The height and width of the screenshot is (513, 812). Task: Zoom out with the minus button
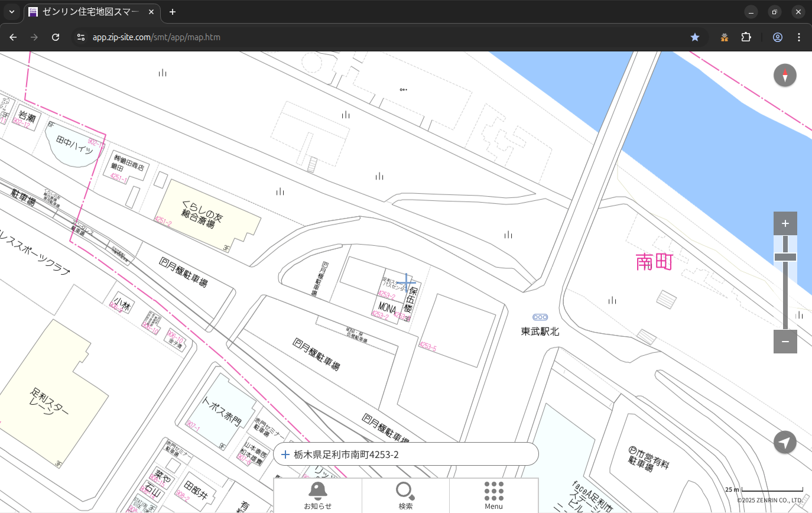coord(785,342)
